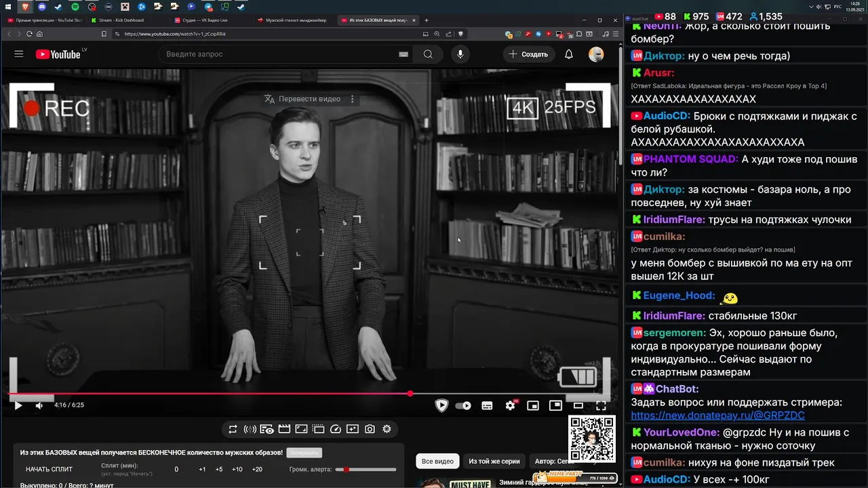Go to YouTube home via logo
The width and height of the screenshot is (868, 488).
58,54
